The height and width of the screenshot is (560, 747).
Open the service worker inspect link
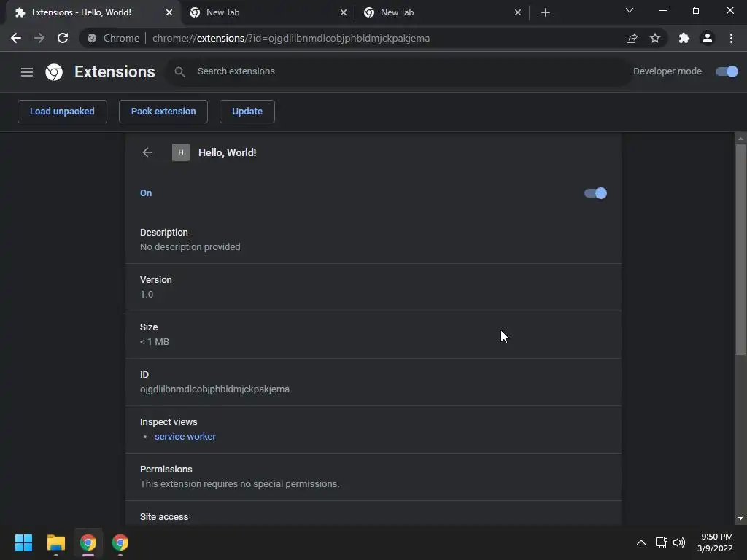pos(185,437)
